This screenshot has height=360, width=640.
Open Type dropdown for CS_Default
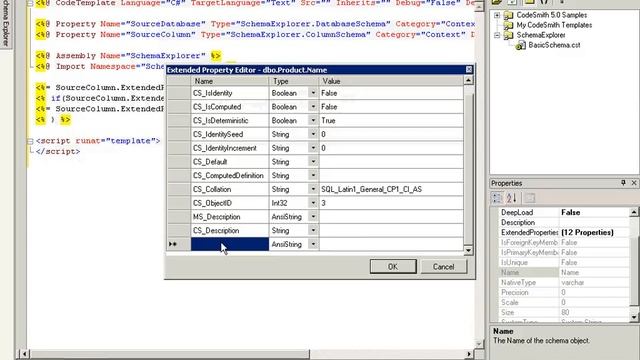(x=313, y=162)
